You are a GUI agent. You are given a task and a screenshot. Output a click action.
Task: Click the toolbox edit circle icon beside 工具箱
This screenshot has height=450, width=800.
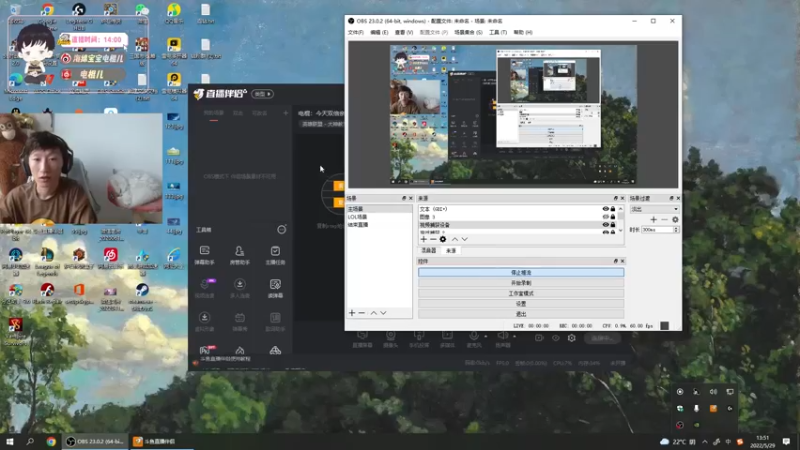(x=282, y=230)
